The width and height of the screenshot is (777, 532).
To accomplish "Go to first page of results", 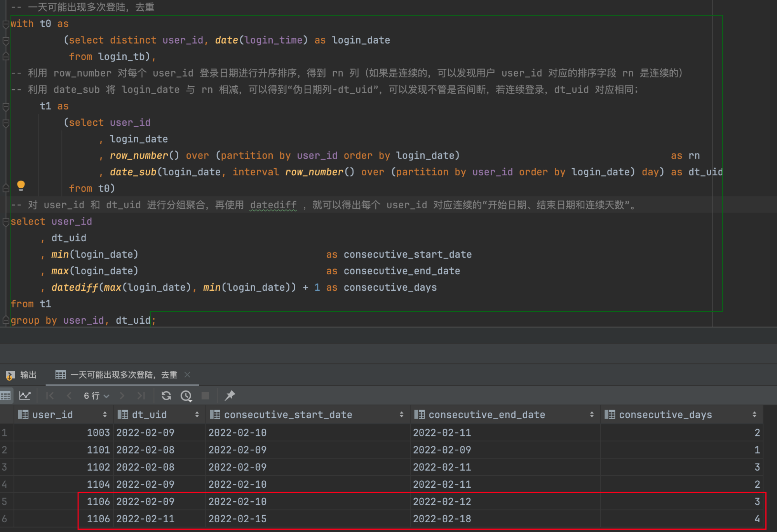I will 50,396.
